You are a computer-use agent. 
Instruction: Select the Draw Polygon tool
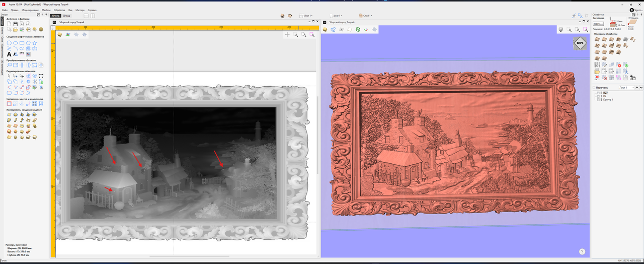pyautogui.click(x=28, y=43)
